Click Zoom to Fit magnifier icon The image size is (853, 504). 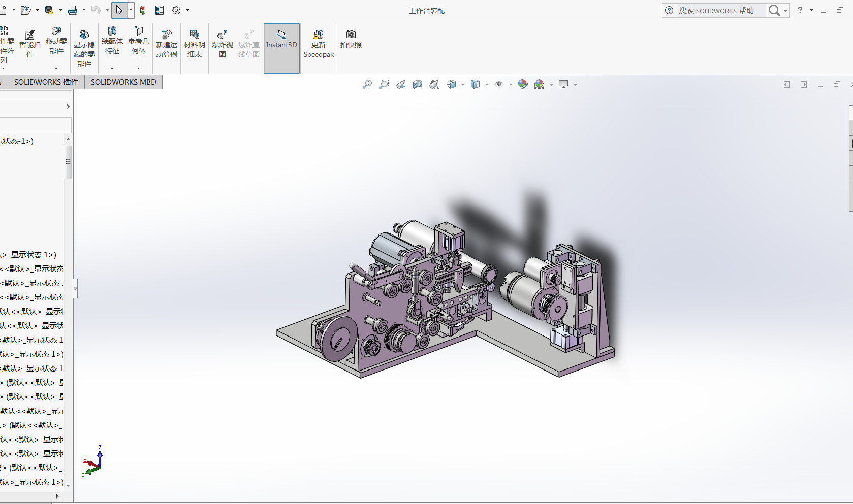(x=367, y=84)
